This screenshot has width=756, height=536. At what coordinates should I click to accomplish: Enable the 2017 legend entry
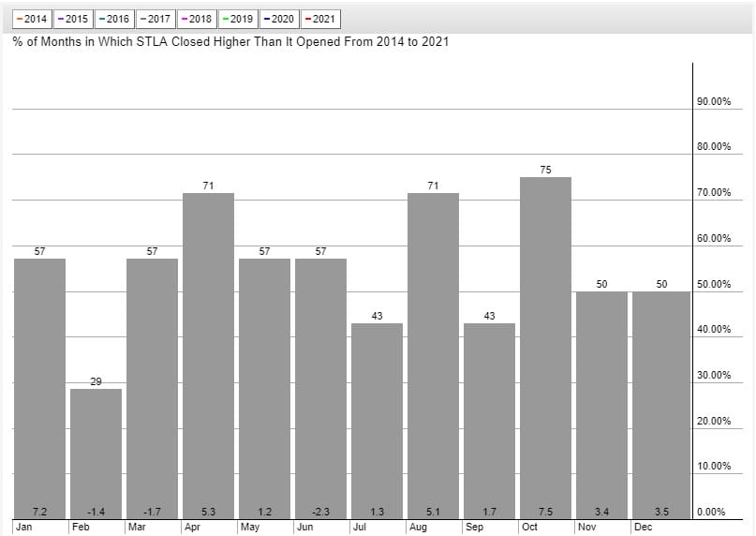156,19
